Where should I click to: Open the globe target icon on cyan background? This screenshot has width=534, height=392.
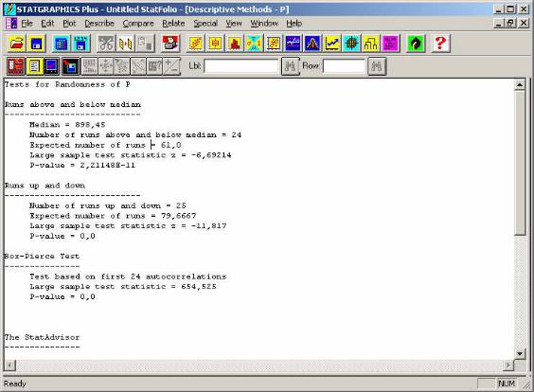coord(351,44)
